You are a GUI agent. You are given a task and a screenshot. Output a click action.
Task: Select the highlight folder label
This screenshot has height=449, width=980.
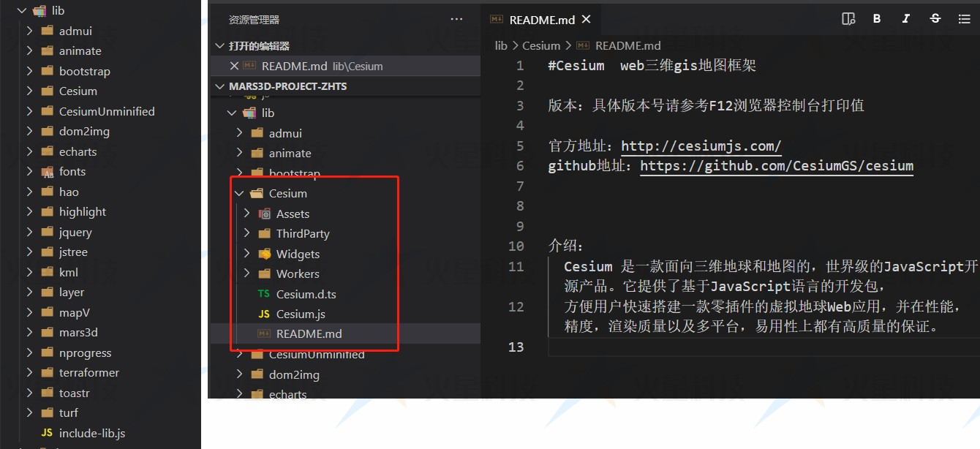pyautogui.click(x=83, y=212)
